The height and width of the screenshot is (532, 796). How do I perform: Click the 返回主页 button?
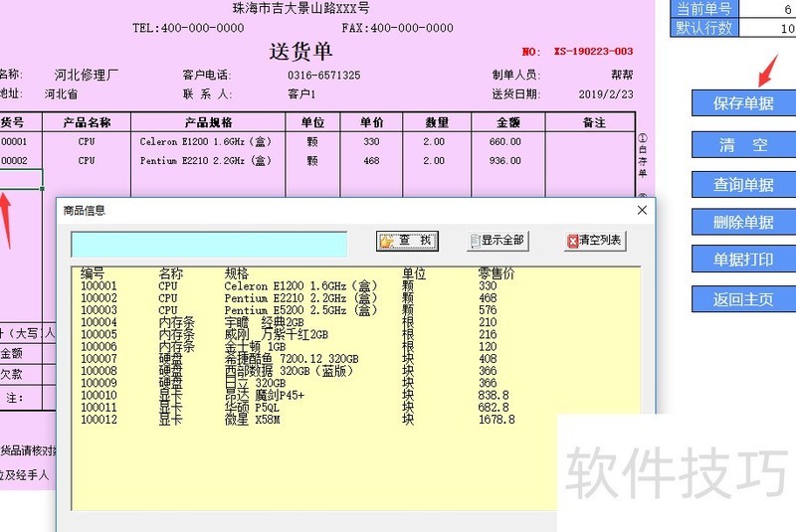[743, 299]
